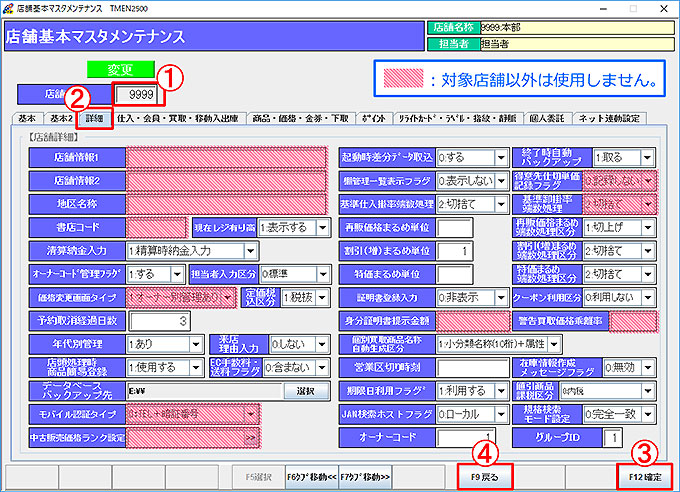Click the green 変更 mode button
Viewport: 680px width, 492px height.
pyautogui.click(x=121, y=69)
